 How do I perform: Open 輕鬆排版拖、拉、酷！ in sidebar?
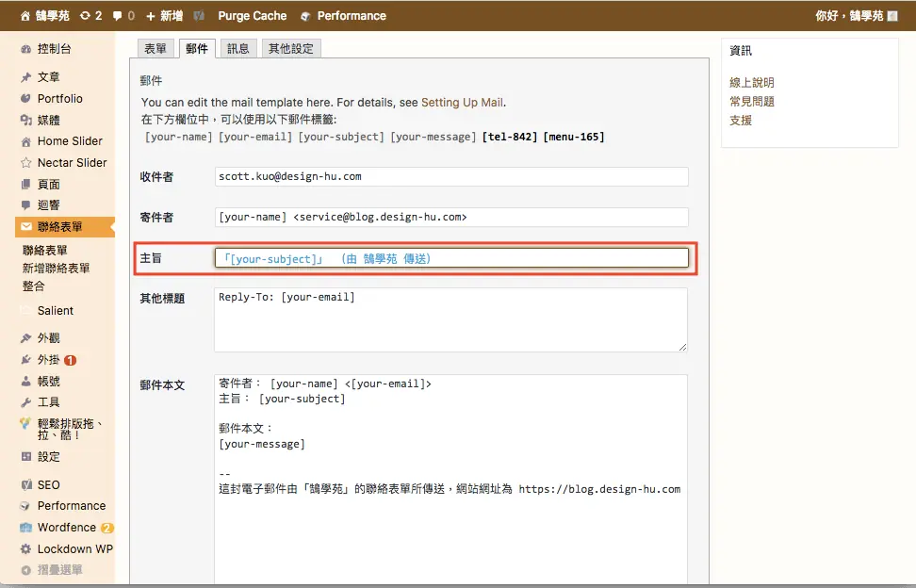69,429
